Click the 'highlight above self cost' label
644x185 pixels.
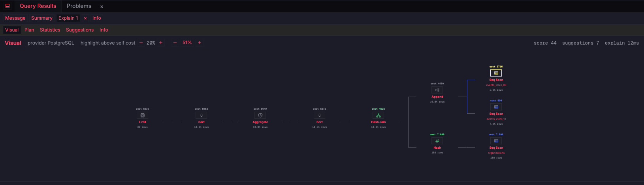108,43
